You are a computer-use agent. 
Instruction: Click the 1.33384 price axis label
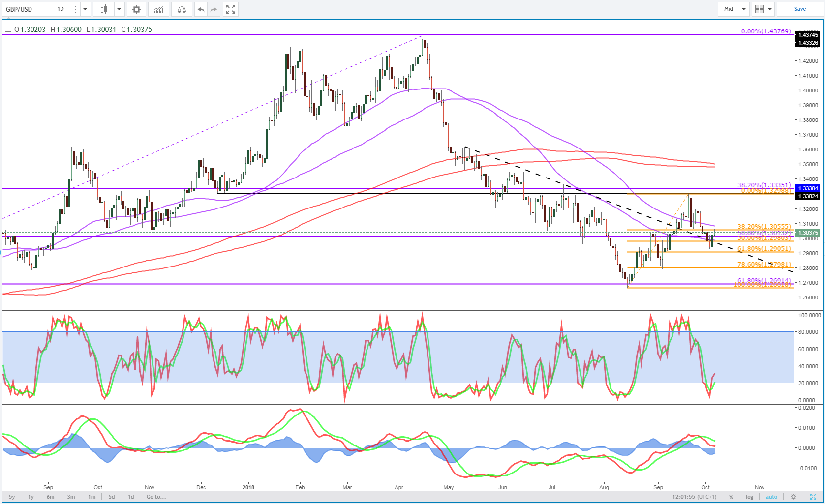point(808,188)
